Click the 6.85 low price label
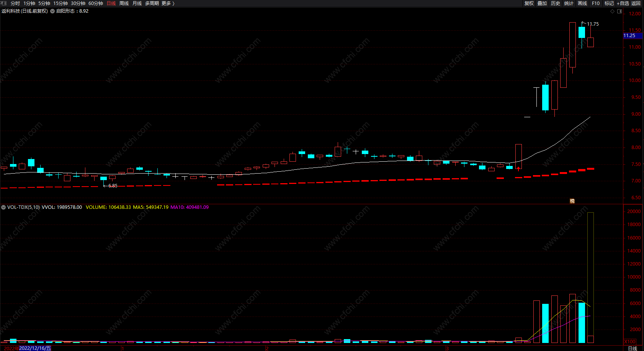 [113, 186]
